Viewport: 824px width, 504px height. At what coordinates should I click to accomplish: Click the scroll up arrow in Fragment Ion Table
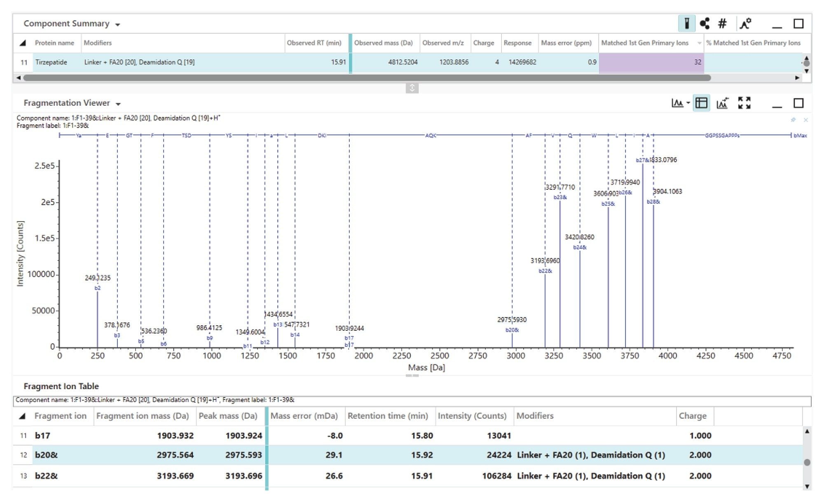pyautogui.click(x=807, y=431)
